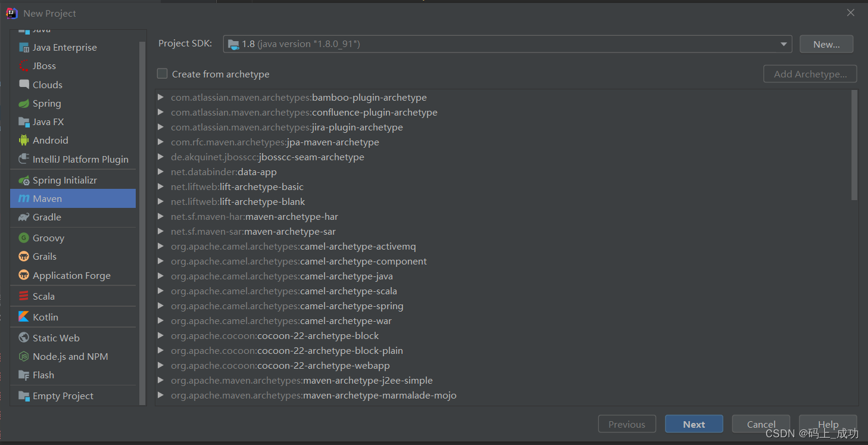
Task: Select the Gradle project type
Action: [x=46, y=217]
